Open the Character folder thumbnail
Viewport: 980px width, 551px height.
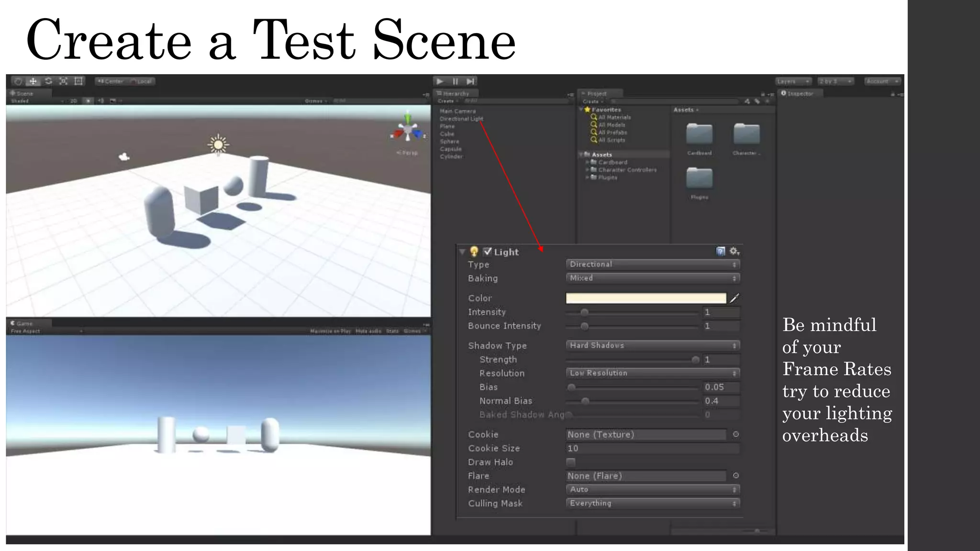click(x=746, y=133)
